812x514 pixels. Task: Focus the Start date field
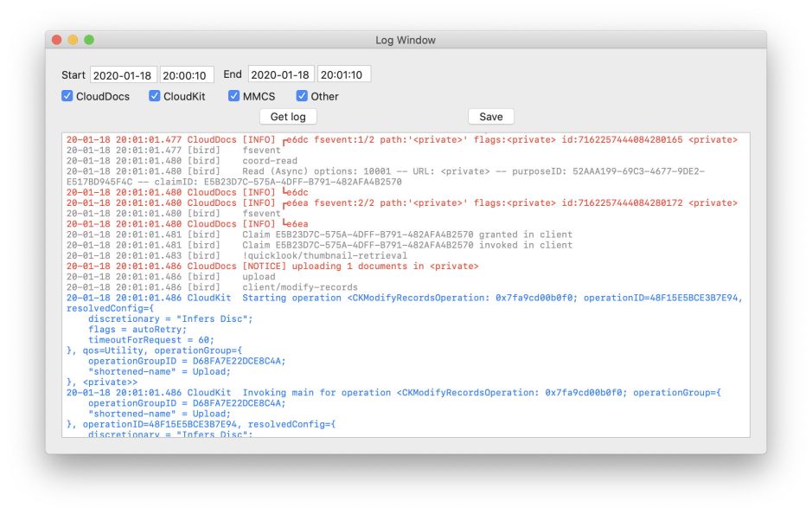tap(124, 75)
